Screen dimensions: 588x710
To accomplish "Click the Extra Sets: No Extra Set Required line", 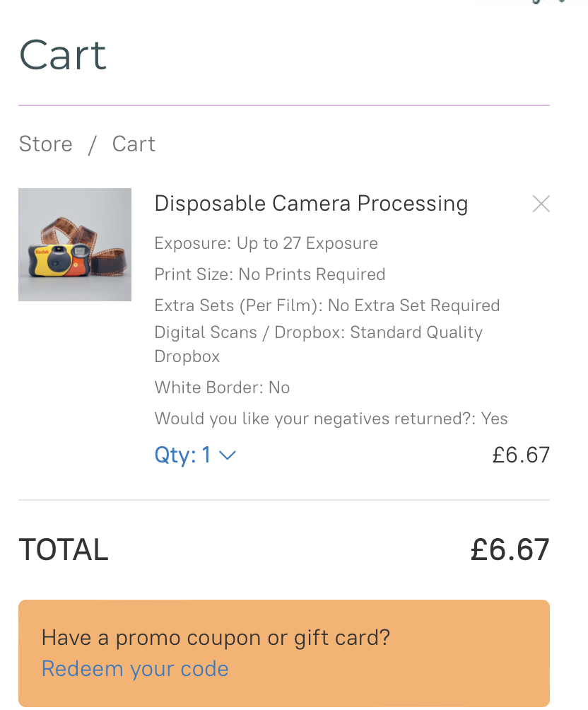I will click(x=327, y=305).
